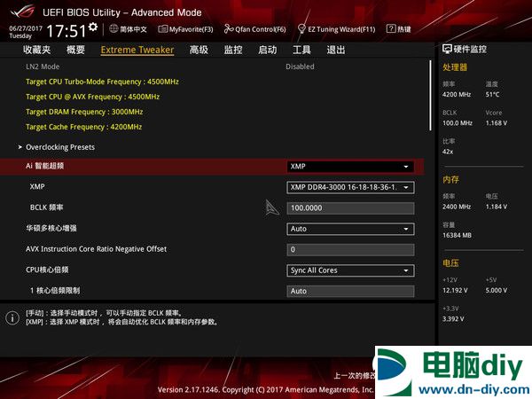Click 热键 hotkeys label

coord(404,29)
